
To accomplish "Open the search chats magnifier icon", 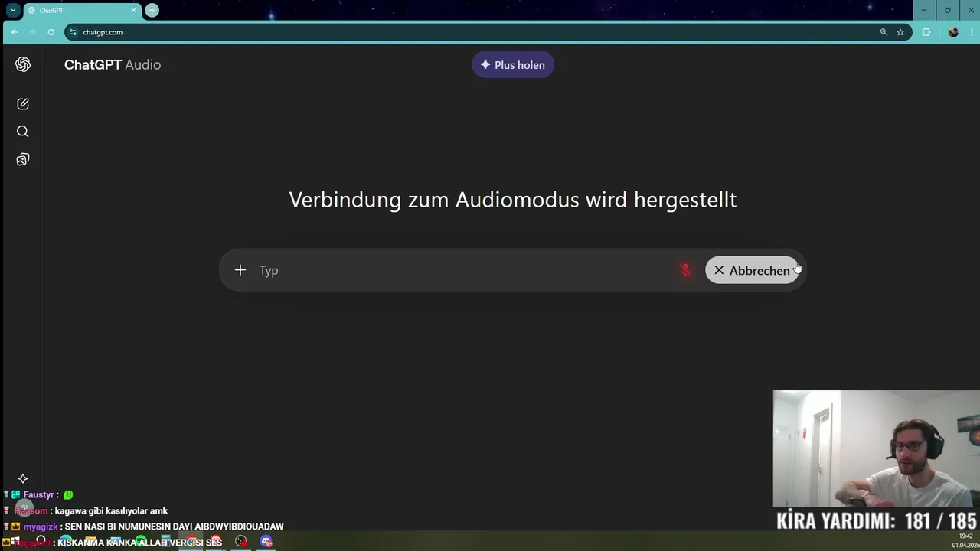I will (x=23, y=132).
